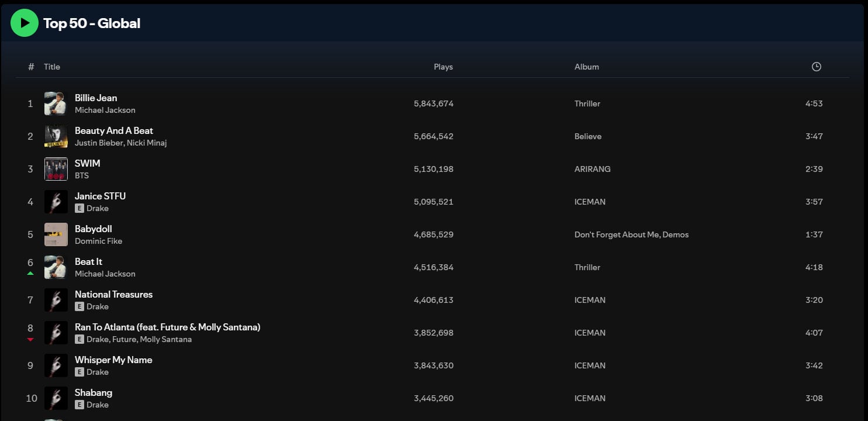
Task: Open ICEMAN album for National Treasures
Action: [x=590, y=300]
